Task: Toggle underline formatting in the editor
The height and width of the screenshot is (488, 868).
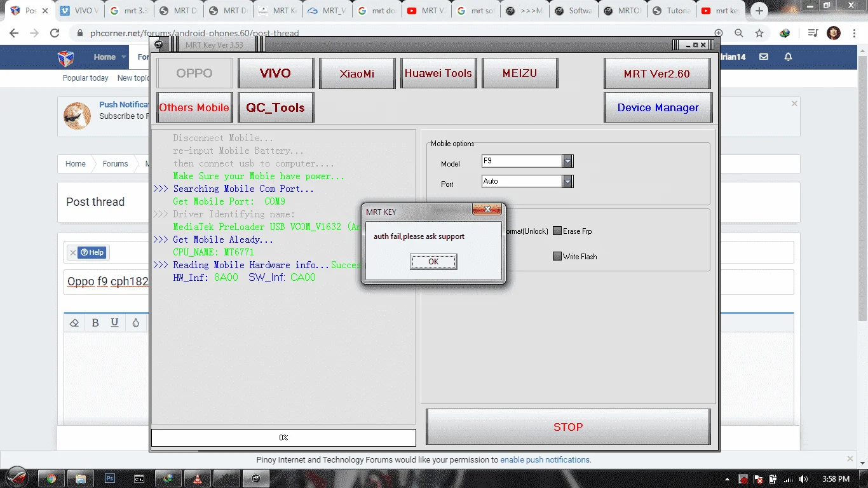Action: point(114,323)
